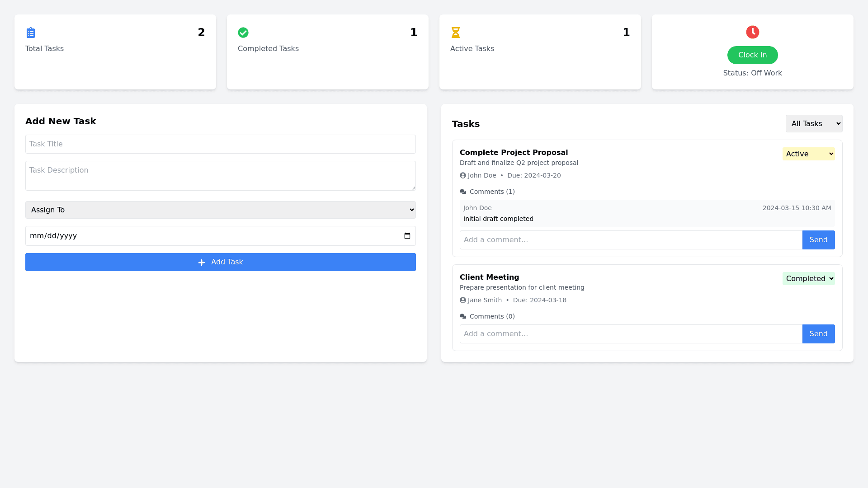Click into the Task Description textarea
Screen dimensions: 868x488
point(221,176)
